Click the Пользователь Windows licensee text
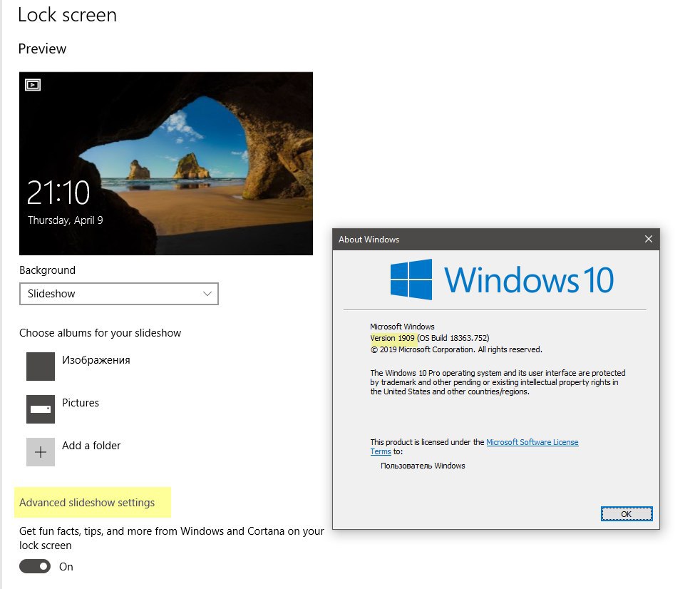This screenshot has height=589, width=700. coord(423,466)
